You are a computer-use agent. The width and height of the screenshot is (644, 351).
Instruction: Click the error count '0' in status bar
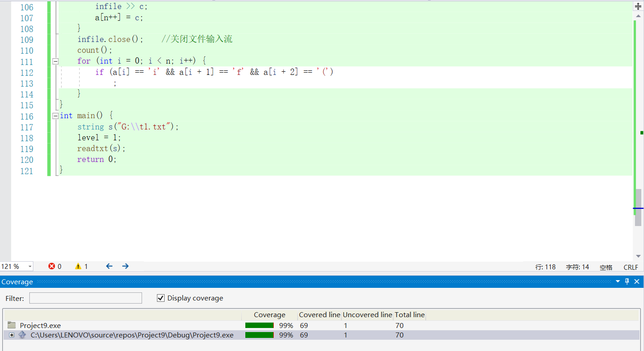[60, 267]
